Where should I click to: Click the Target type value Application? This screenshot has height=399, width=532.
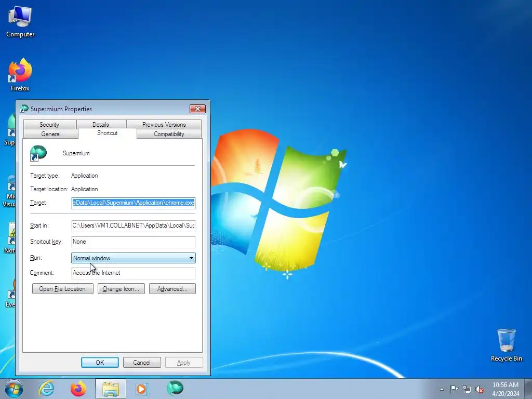(85, 176)
